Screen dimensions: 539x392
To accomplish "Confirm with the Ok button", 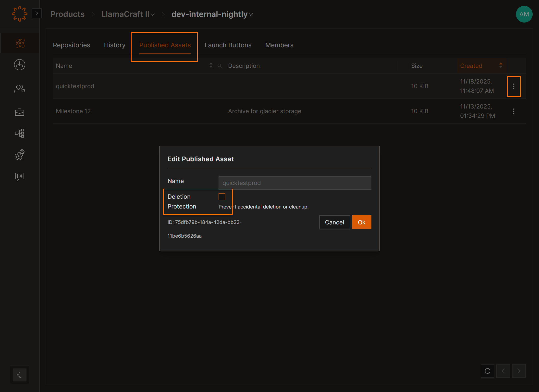I will click(361, 222).
